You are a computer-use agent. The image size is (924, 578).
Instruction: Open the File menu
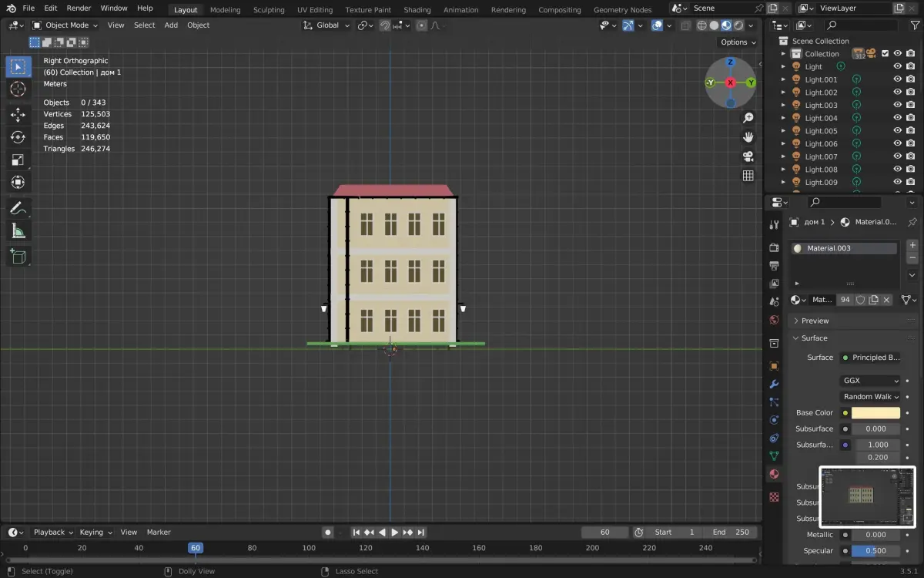(x=28, y=8)
